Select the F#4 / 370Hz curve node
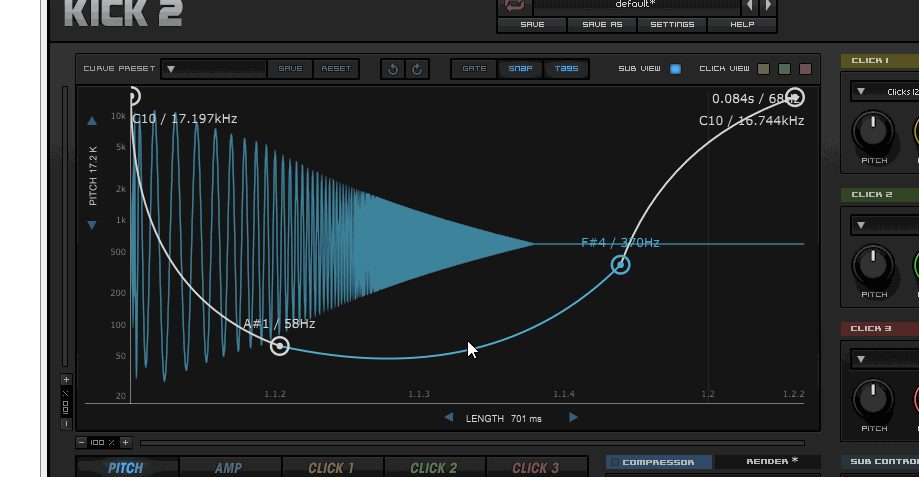The height and width of the screenshot is (477, 919). tap(620, 265)
